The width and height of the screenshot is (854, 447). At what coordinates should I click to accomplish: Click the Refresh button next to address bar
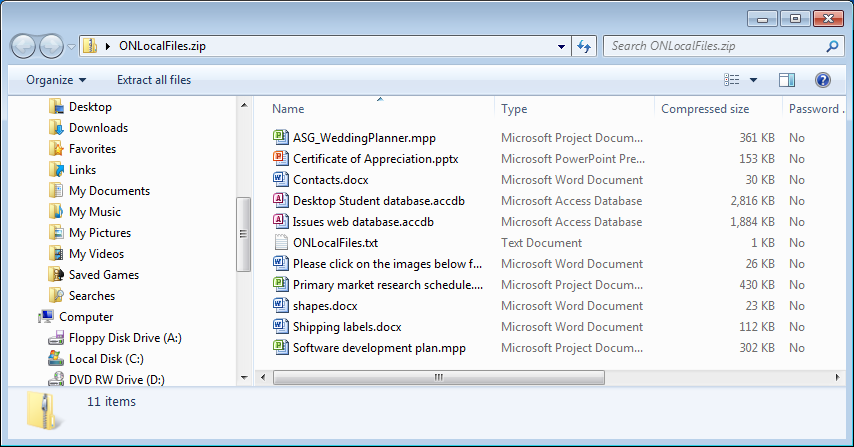pos(584,46)
